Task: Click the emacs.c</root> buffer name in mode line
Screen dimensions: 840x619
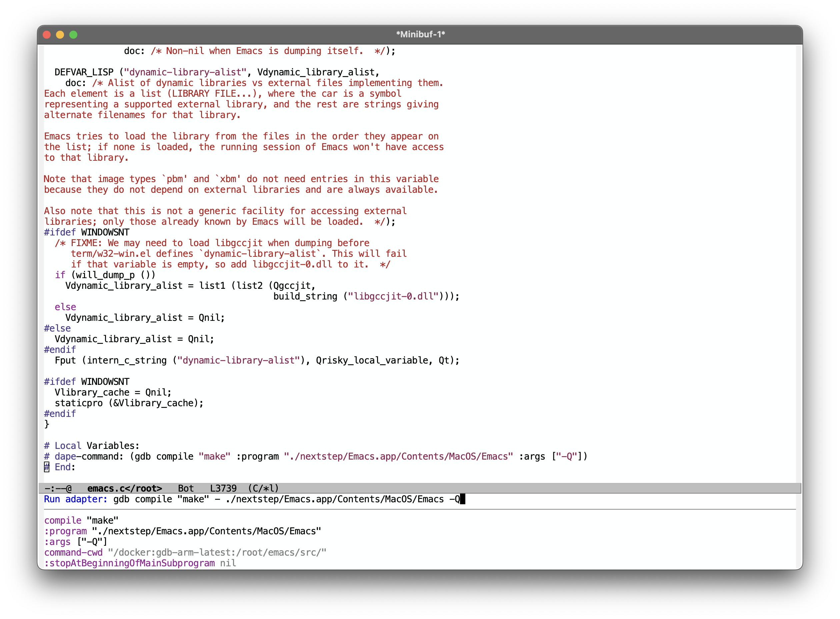Action: 124,489
